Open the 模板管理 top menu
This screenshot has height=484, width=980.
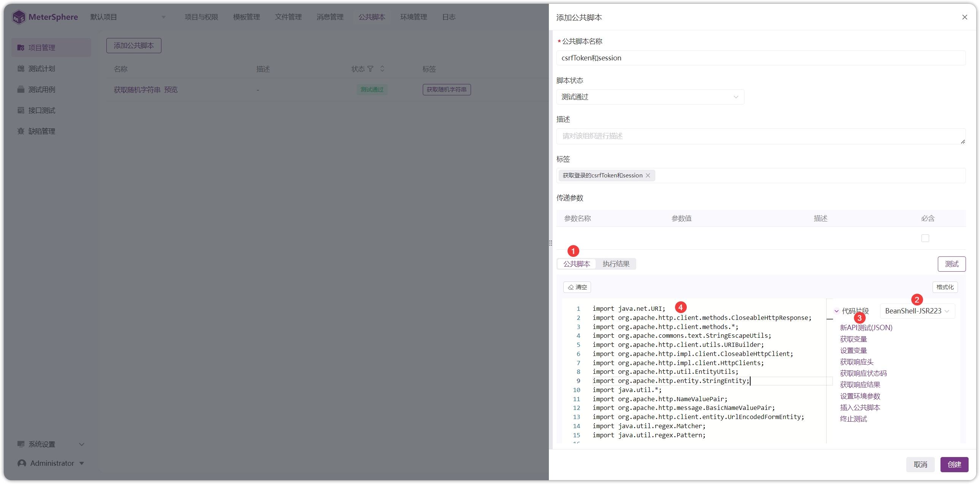(x=246, y=17)
